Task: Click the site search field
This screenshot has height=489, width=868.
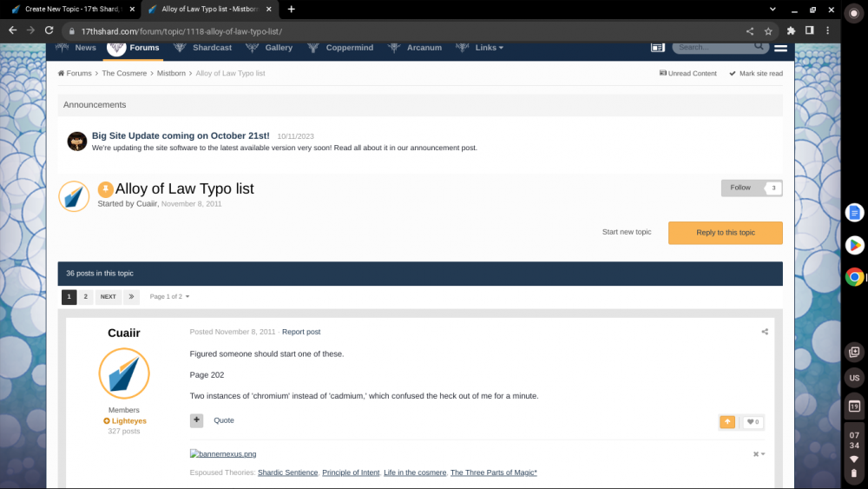Action: point(714,47)
